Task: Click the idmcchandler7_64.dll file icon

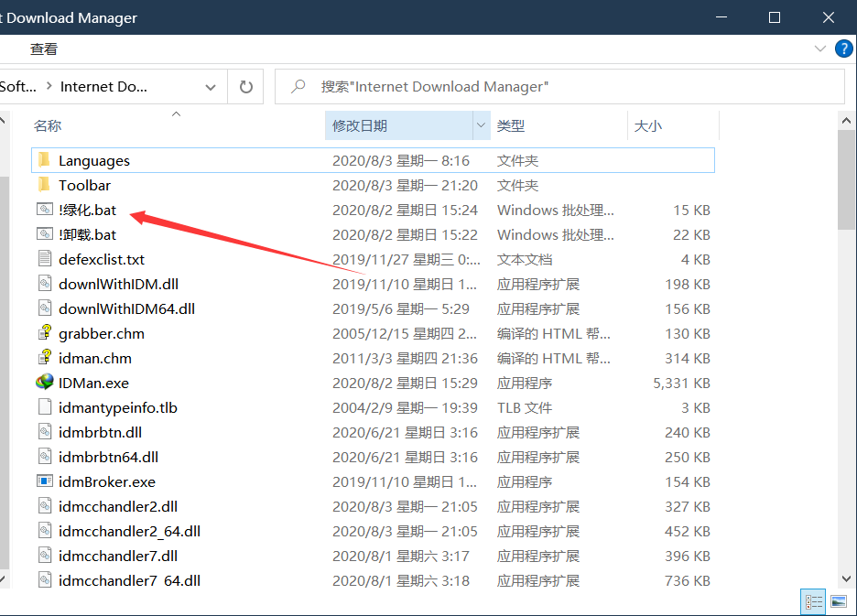Action: [x=44, y=579]
